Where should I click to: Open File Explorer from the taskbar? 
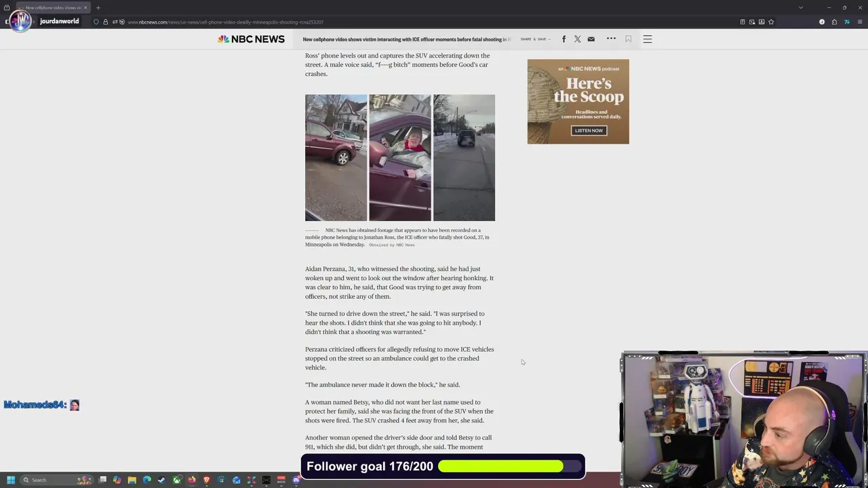point(132,480)
